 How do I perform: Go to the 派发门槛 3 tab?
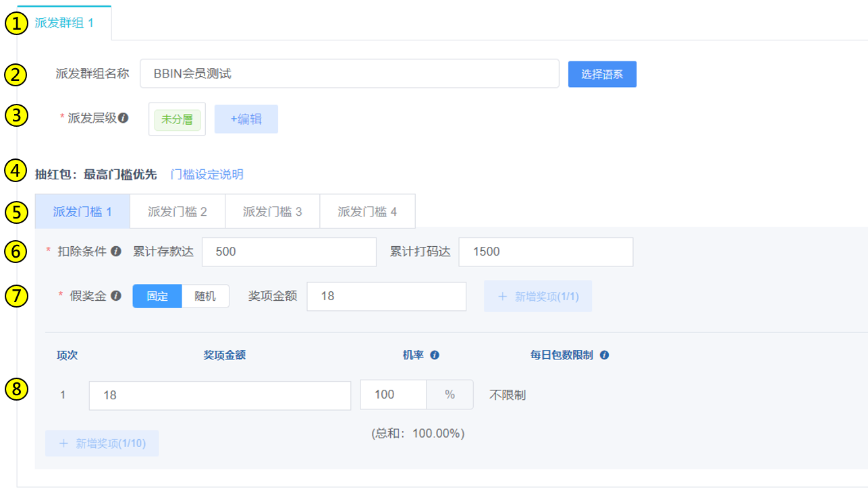point(273,212)
